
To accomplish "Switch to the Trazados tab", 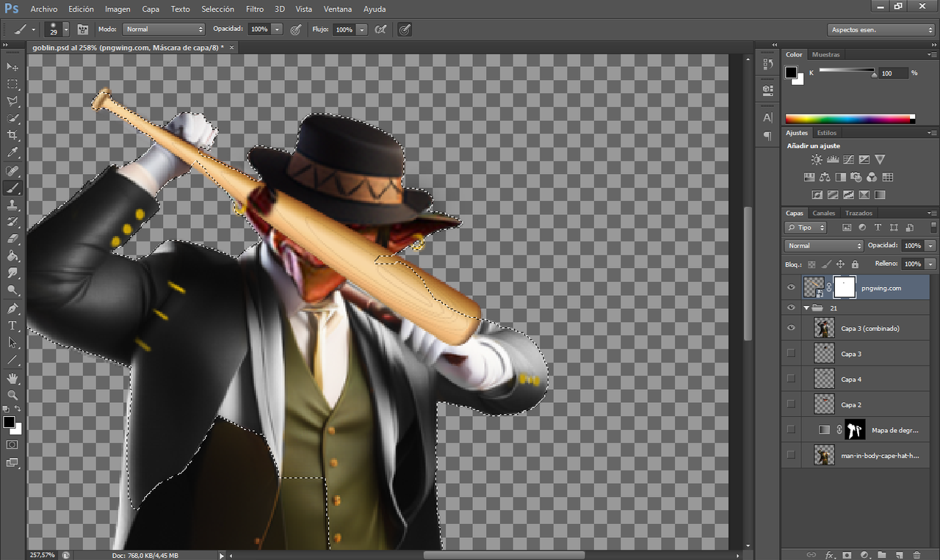I will (x=858, y=213).
